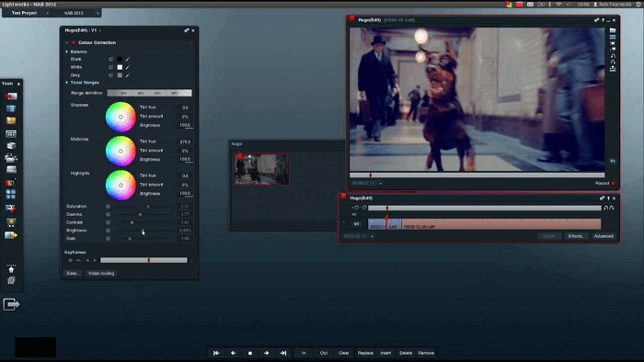This screenshot has height=362, width=644.
Task: Pick Grey balance with its eyedropper
Action: pyautogui.click(x=128, y=75)
